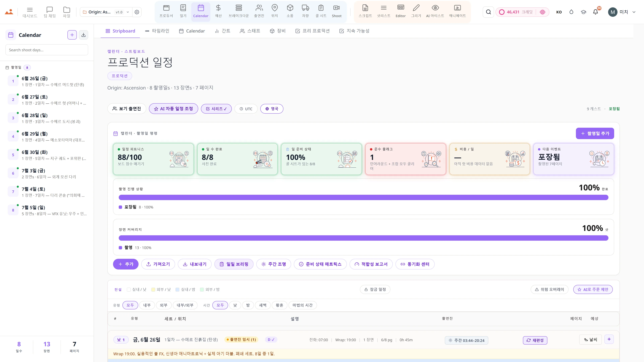Focus the Search shoot days field
Screen dimensions: 644x362
47,50
